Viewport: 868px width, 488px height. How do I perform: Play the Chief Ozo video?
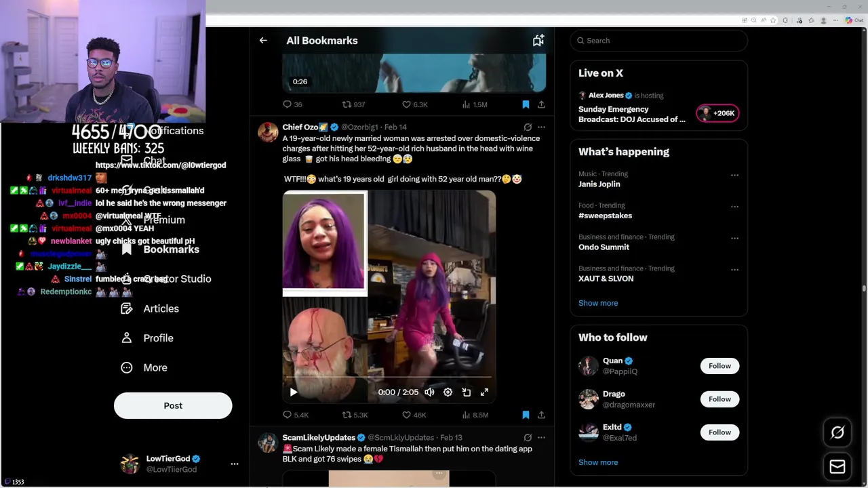point(294,392)
